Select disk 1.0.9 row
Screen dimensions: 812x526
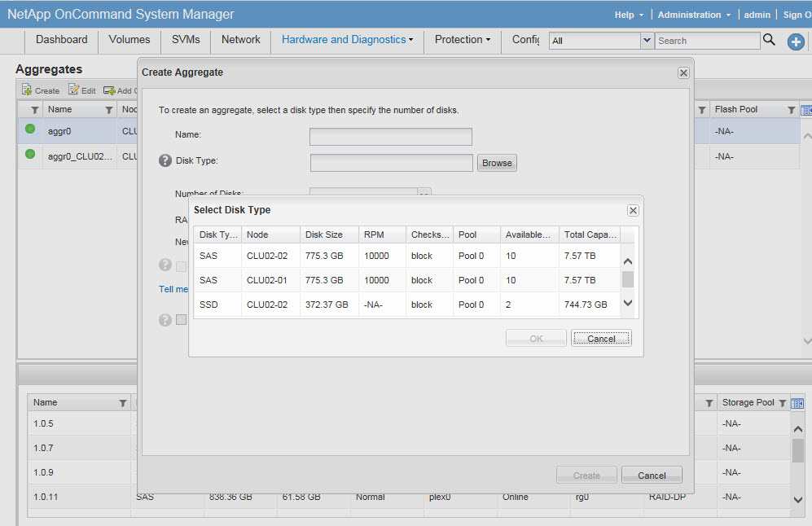[81, 472]
